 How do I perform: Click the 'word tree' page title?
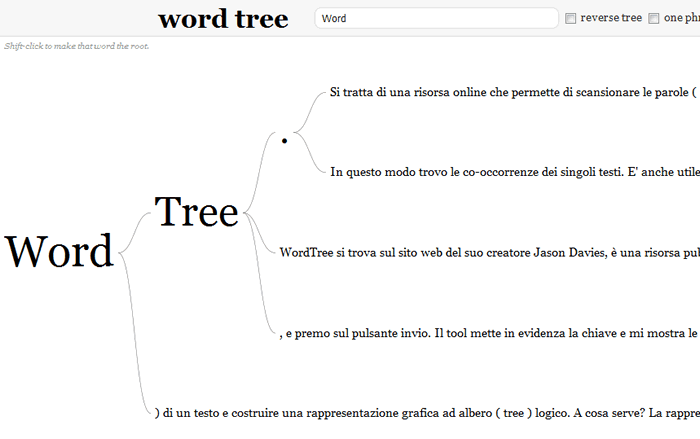click(x=223, y=18)
